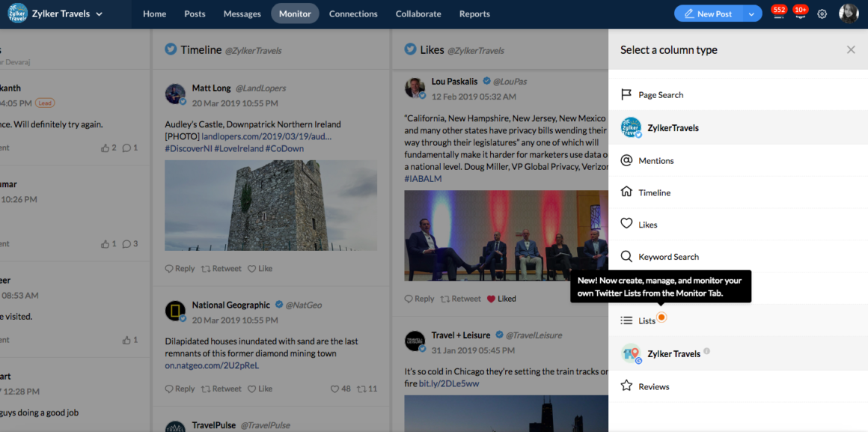Open the New Post dropdown arrow
The image size is (868, 432).
[x=751, y=14]
